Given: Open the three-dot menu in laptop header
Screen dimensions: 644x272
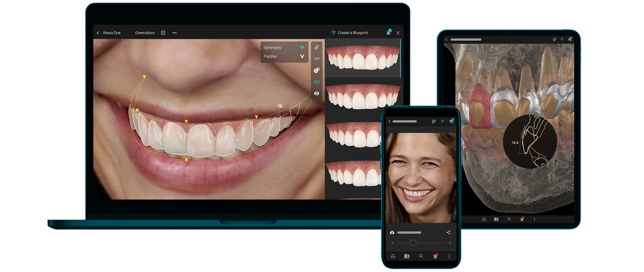Looking at the screenshot, I should pos(174,33).
